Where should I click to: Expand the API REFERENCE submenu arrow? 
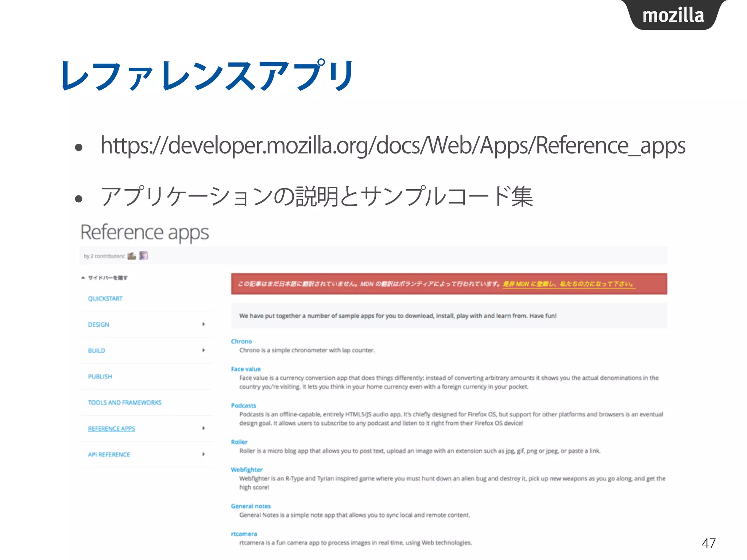[x=204, y=454]
